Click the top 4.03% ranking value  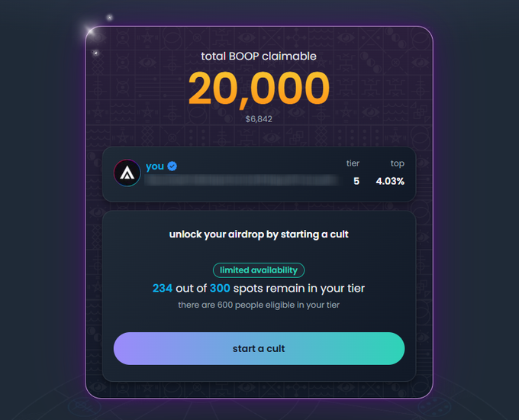pyautogui.click(x=390, y=181)
